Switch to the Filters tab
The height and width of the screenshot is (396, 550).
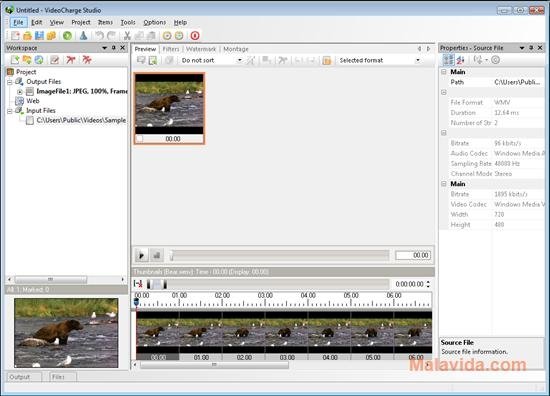171,49
